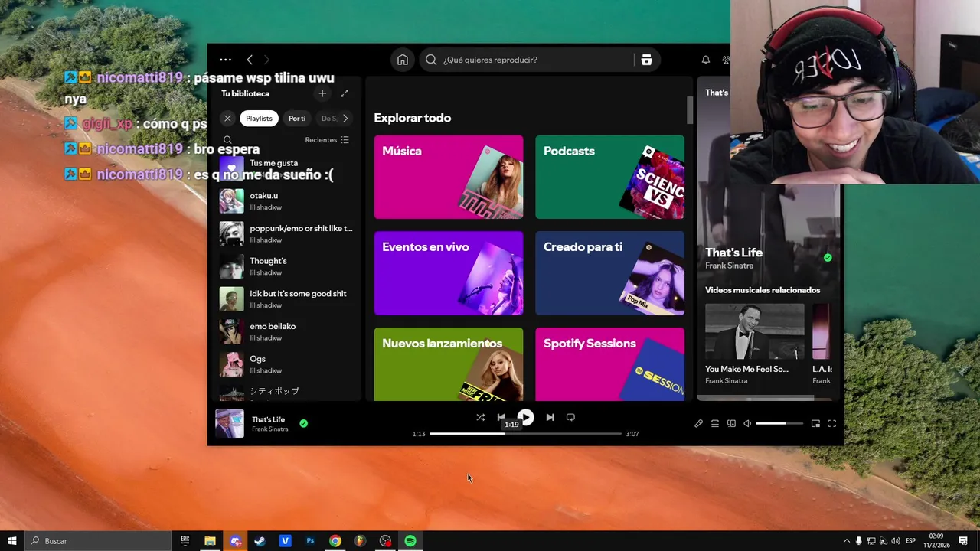Screen dimensions: 980x551
Task: Click the Tu biblioteca header
Action: (245, 93)
